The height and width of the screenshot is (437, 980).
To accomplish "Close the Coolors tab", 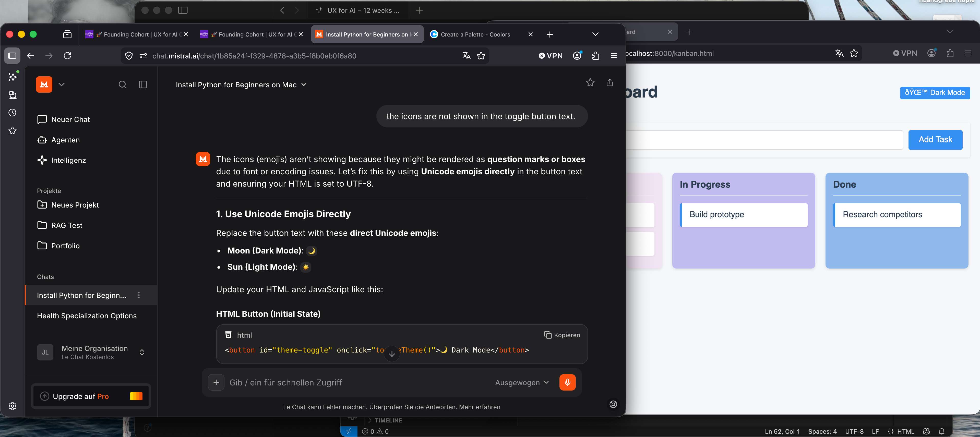I will 530,34.
